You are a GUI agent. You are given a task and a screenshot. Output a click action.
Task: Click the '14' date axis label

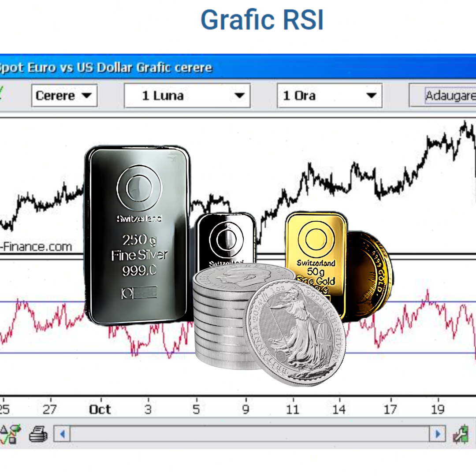click(x=339, y=409)
